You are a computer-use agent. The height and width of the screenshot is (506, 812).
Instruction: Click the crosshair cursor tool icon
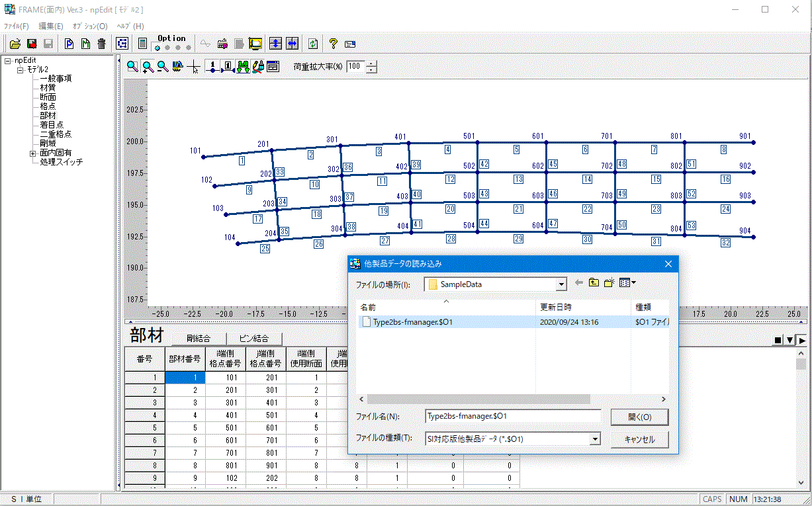pyautogui.click(x=194, y=67)
